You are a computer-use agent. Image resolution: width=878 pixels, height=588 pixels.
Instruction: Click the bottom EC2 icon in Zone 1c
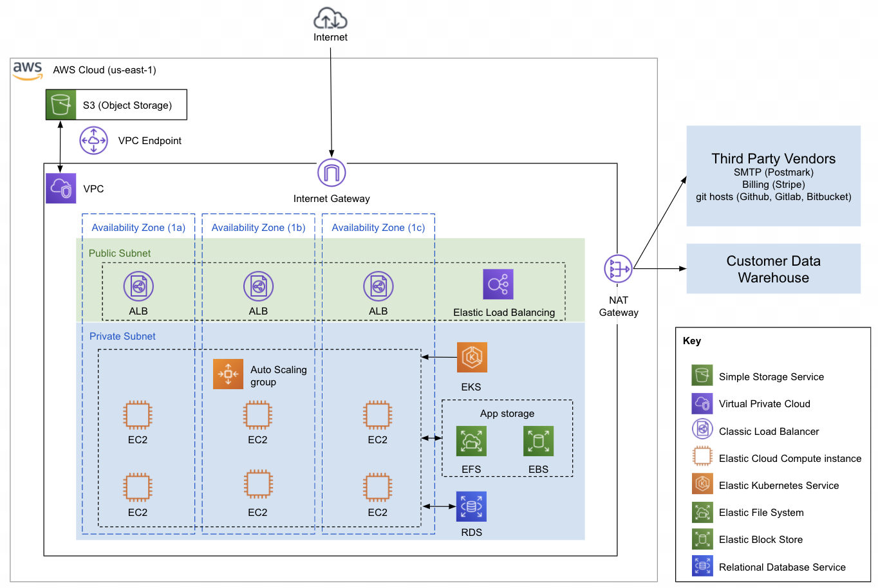click(378, 488)
